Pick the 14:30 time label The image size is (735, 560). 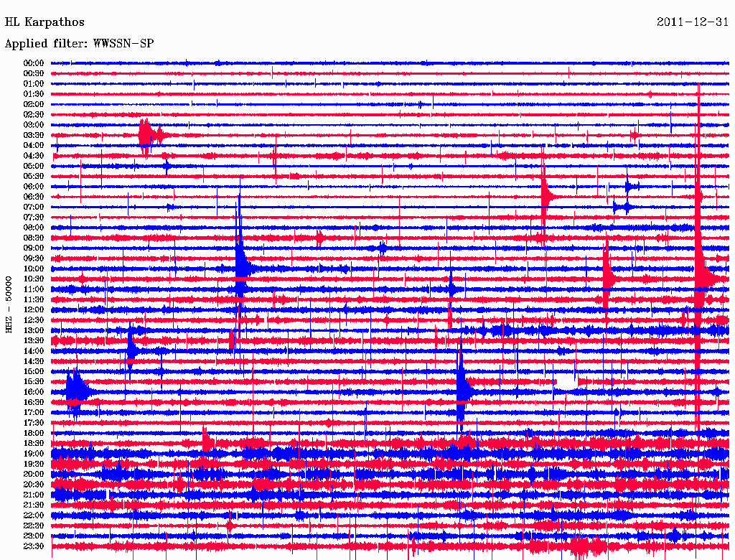pos(33,361)
